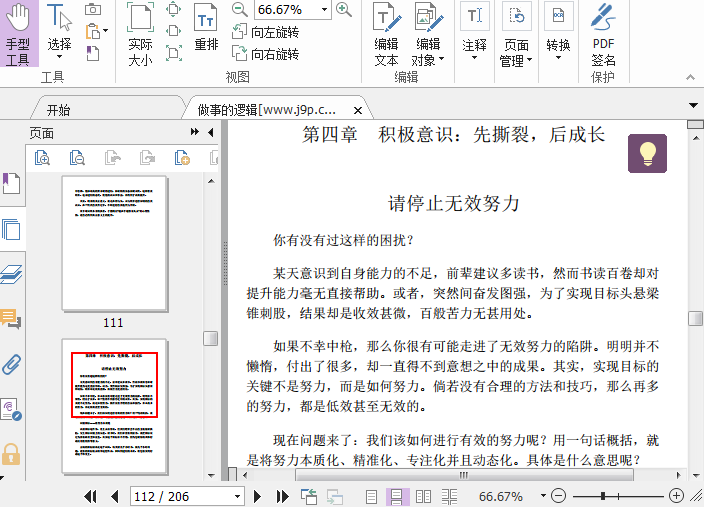Rotate view left (向左旋转)
Screen dimensions: 704x507
click(x=265, y=32)
